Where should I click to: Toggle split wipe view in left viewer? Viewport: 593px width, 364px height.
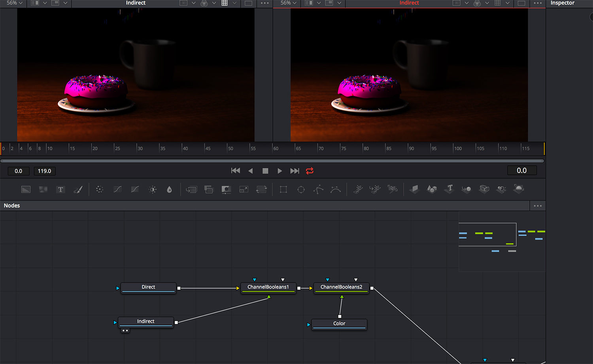point(35,3)
